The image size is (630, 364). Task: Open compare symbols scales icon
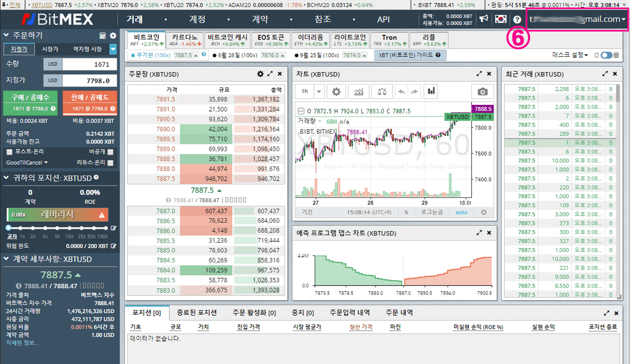(382, 91)
